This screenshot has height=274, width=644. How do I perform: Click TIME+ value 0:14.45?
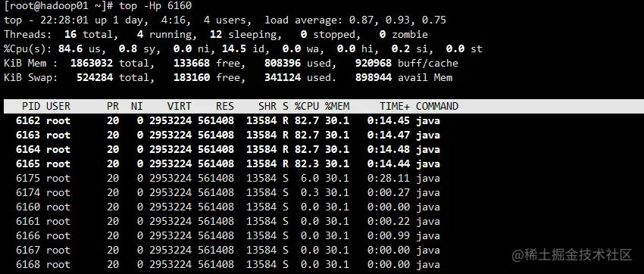(x=389, y=120)
